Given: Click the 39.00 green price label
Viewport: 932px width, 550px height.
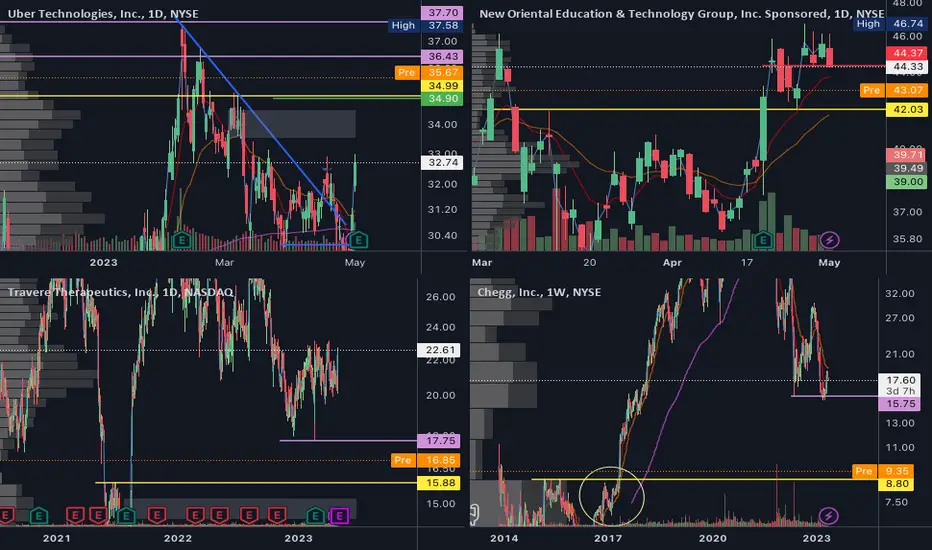Looking at the screenshot, I should tap(907, 182).
